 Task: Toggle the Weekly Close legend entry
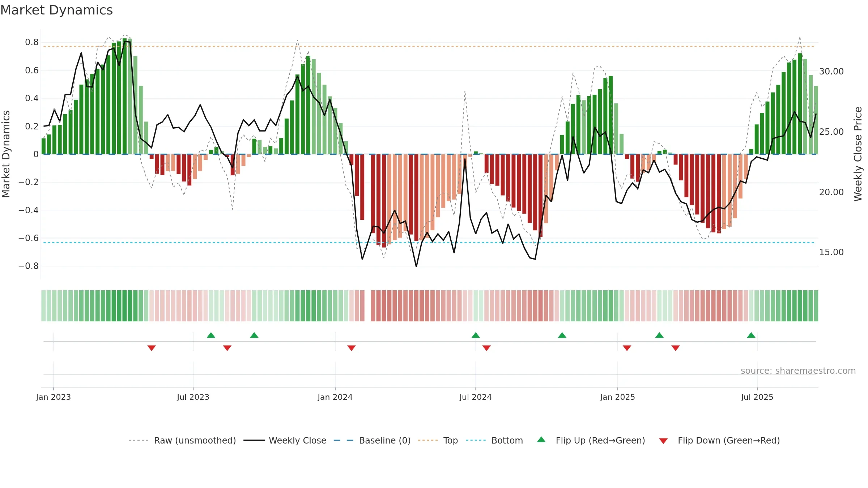point(285,440)
